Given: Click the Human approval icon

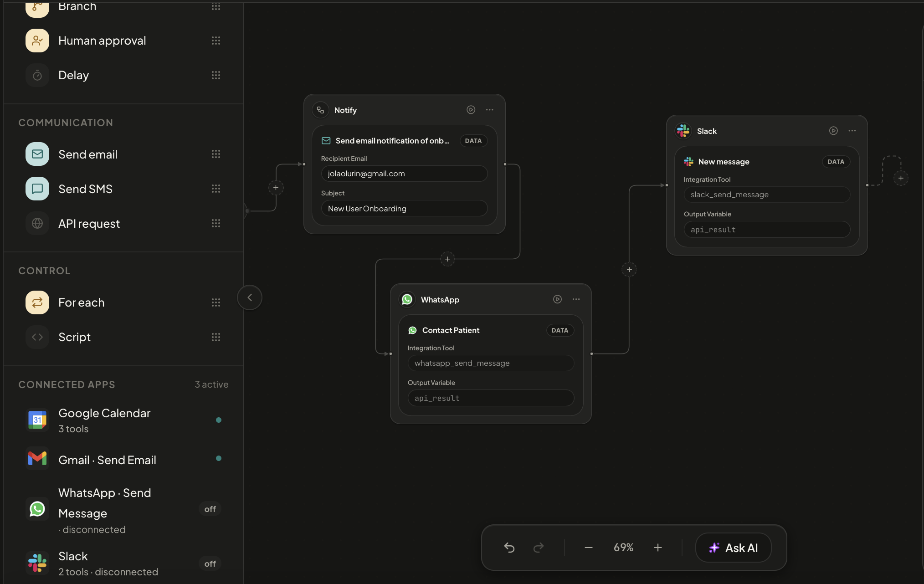Looking at the screenshot, I should pos(37,41).
